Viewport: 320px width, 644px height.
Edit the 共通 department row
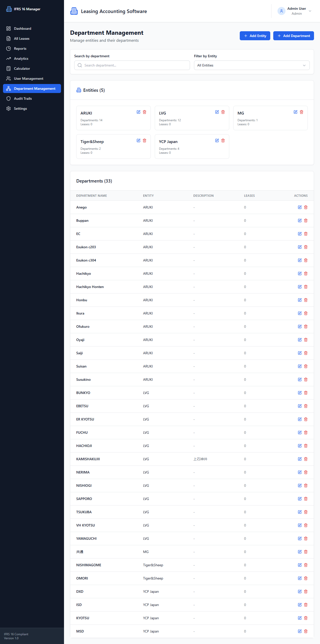[x=300, y=552]
